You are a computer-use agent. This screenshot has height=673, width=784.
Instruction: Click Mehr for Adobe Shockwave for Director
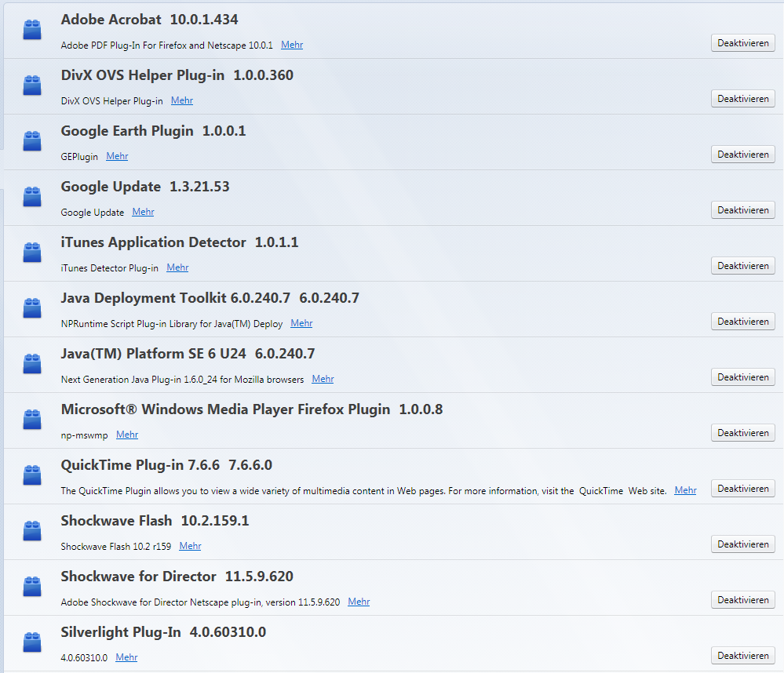click(359, 602)
